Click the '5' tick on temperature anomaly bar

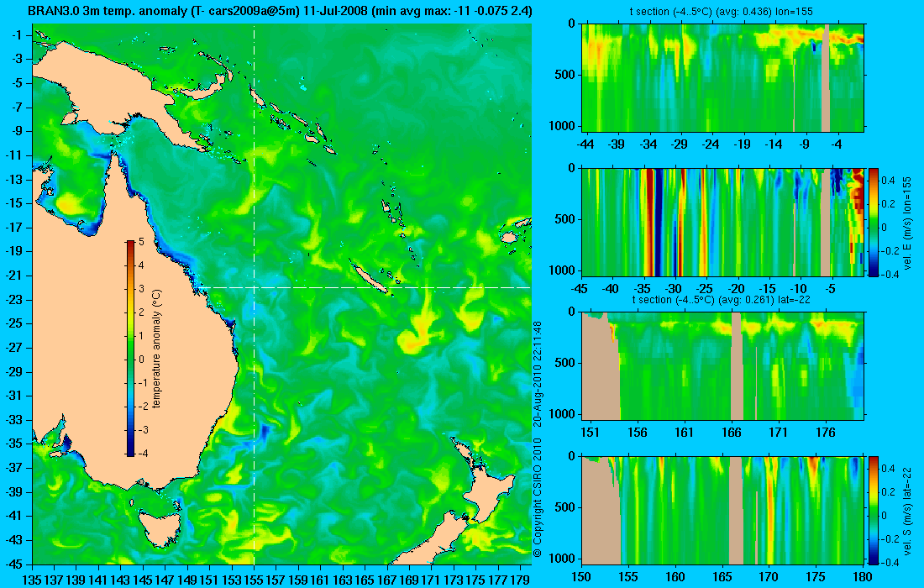point(141,242)
